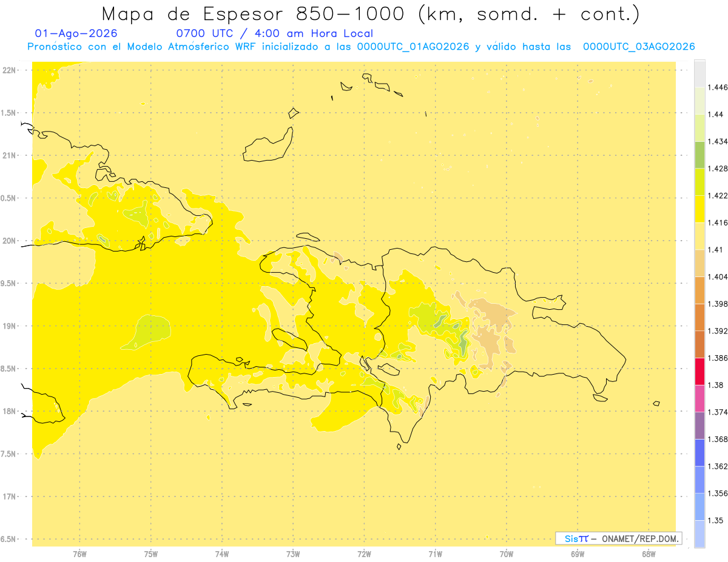
Task: Click legend color band between 1.416 and 1.422
Action: [x=699, y=209]
